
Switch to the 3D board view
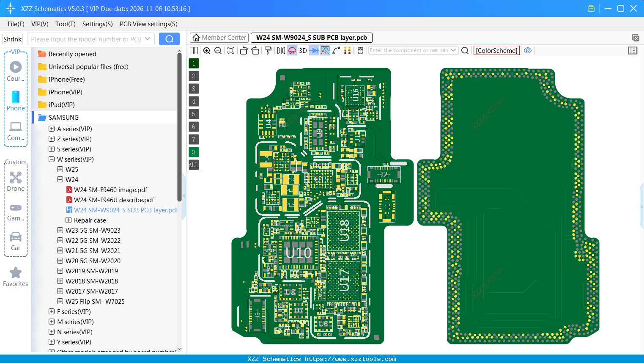(x=303, y=50)
